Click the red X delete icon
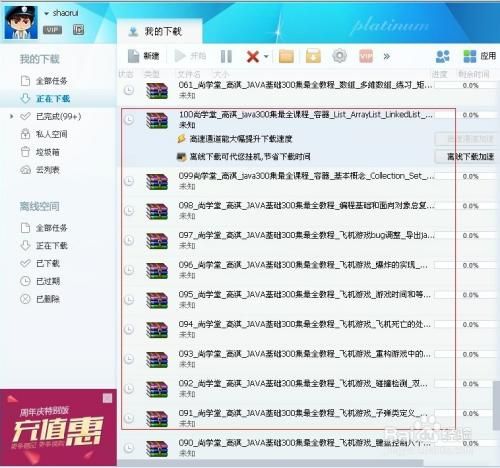 pos(253,56)
